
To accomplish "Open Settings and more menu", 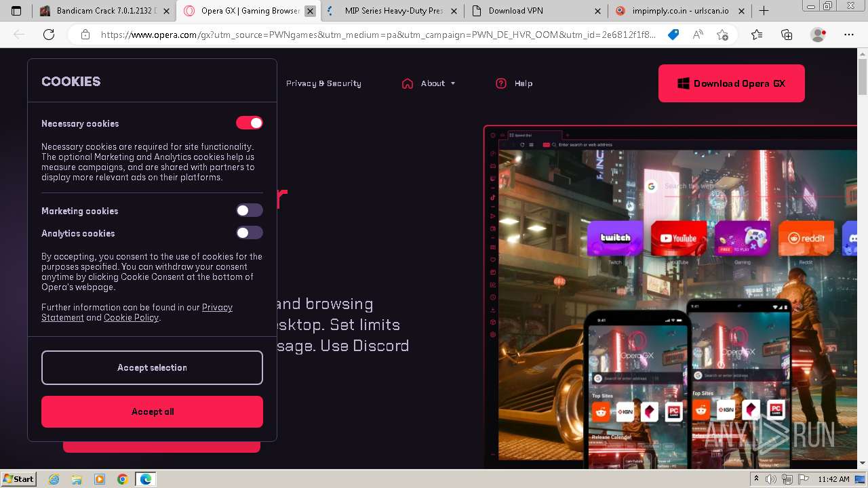I will pyautogui.click(x=848, y=35).
